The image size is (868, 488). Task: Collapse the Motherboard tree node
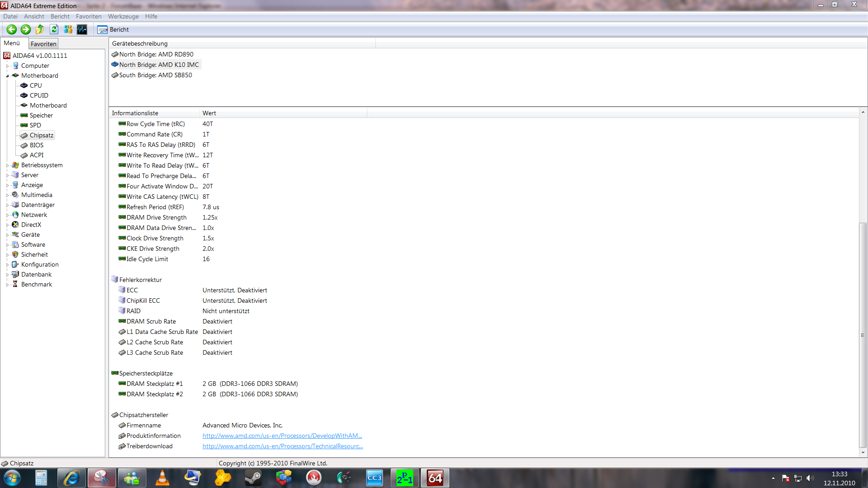click(7, 76)
